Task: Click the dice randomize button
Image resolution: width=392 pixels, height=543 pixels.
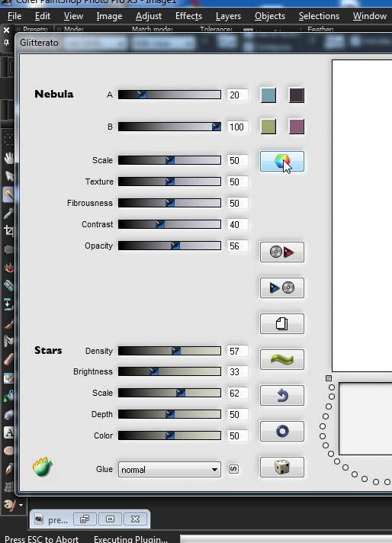Action: pyautogui.click(x=282, y=467)
